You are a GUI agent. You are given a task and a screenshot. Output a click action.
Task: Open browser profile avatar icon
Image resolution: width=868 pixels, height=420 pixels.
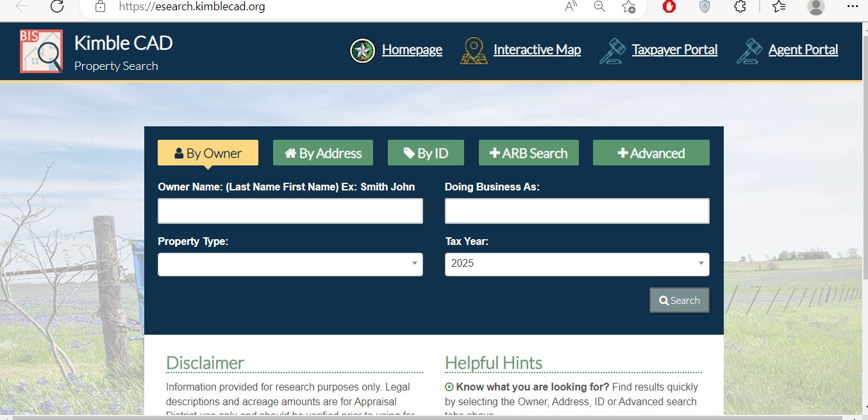(x=815, y=6)
